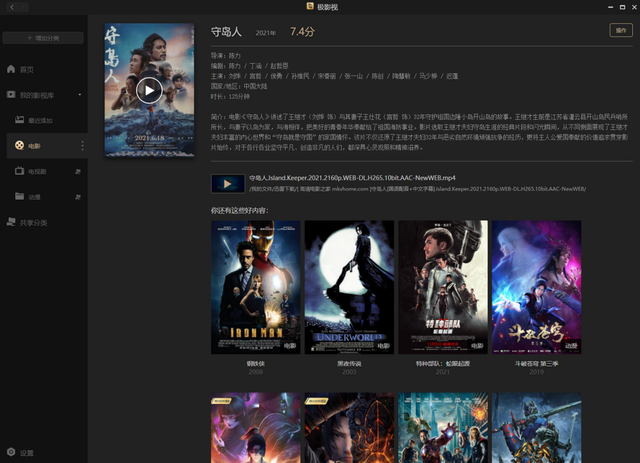Maximize the 极影视 window
The height and width of the screenshot is (463, 640).
[x=622, y=7]
